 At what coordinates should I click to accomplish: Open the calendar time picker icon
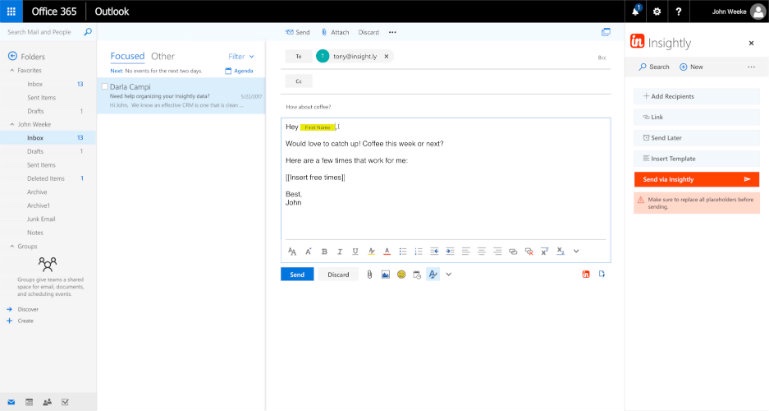click(x=417, y=275)
